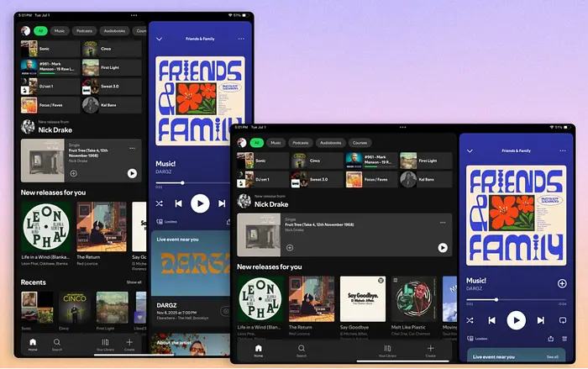Select Audiobooks filter chip on portrait iPad
This screenshot has height=369, width=588.
(x=114, y=31)
